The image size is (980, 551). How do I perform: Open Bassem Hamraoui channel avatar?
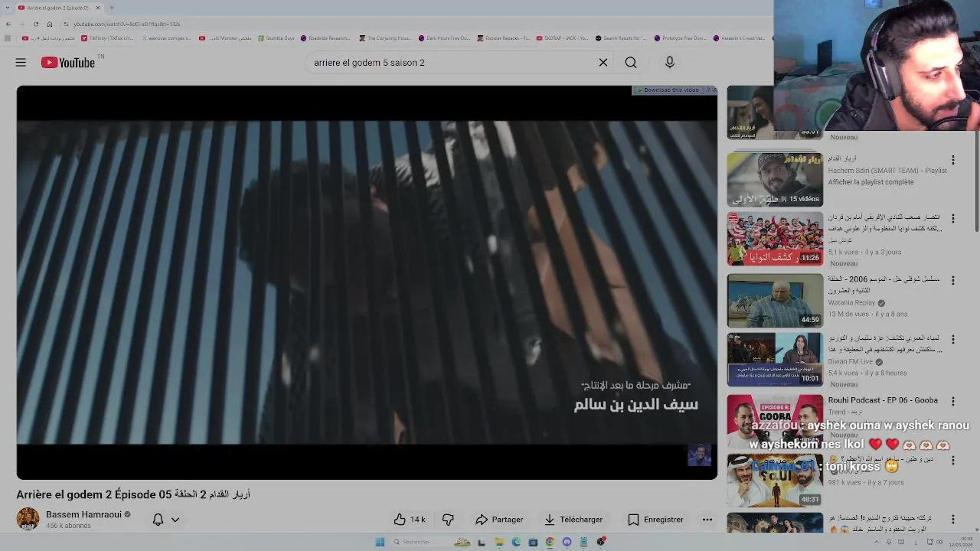(28, 519)
